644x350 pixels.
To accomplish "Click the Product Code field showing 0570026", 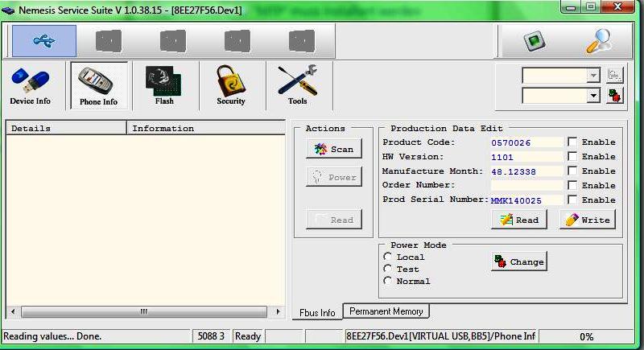I will [x=527, y=142].
